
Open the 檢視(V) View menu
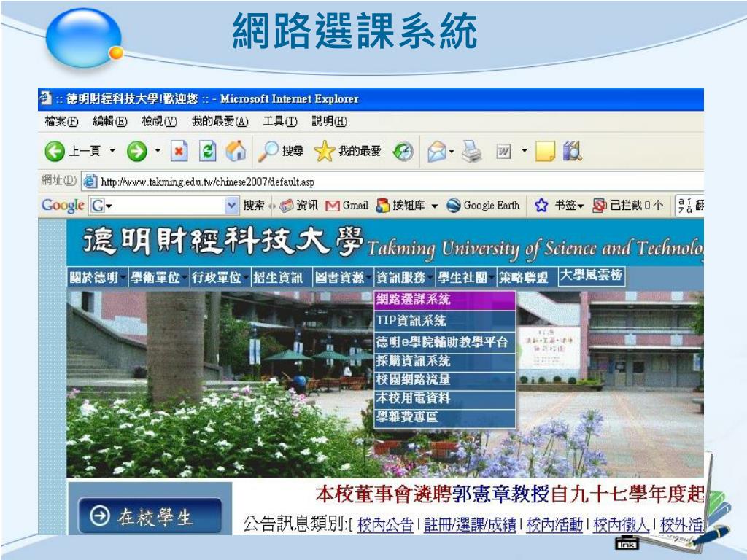click(160, 122)
